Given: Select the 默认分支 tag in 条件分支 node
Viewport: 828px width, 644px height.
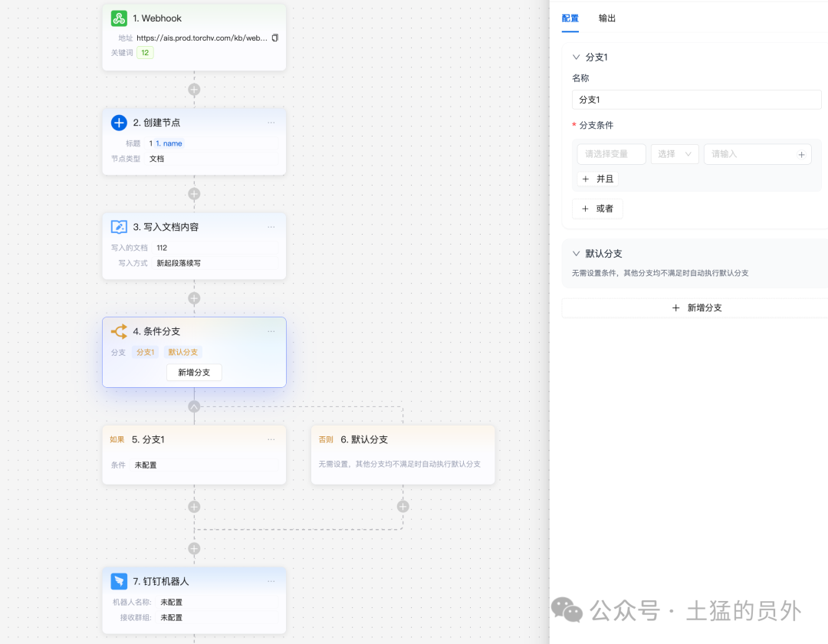Looking at the screenshot, I should [182, 352].
